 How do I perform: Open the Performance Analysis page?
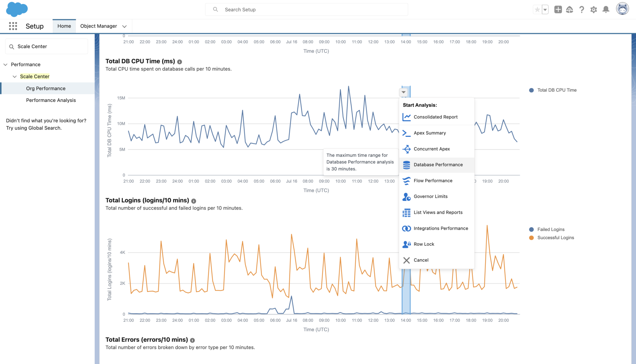[51, 100]
